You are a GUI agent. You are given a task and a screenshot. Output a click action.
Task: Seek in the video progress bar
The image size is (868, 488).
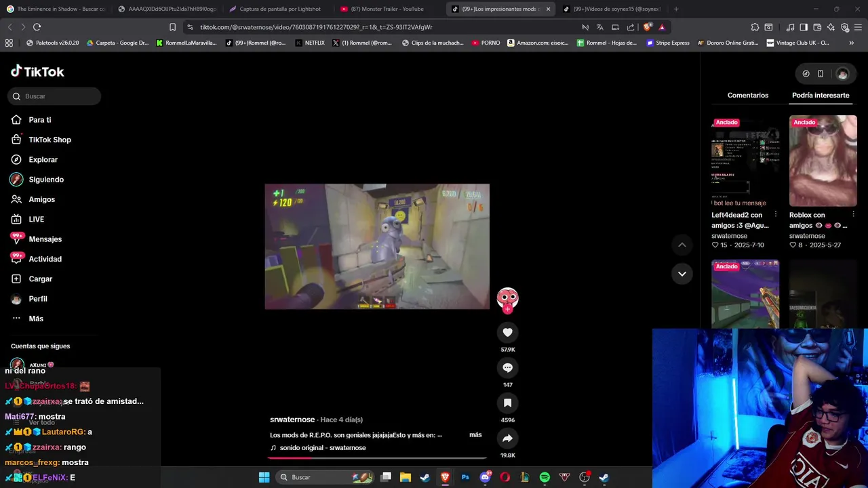(x=377, y=457)
